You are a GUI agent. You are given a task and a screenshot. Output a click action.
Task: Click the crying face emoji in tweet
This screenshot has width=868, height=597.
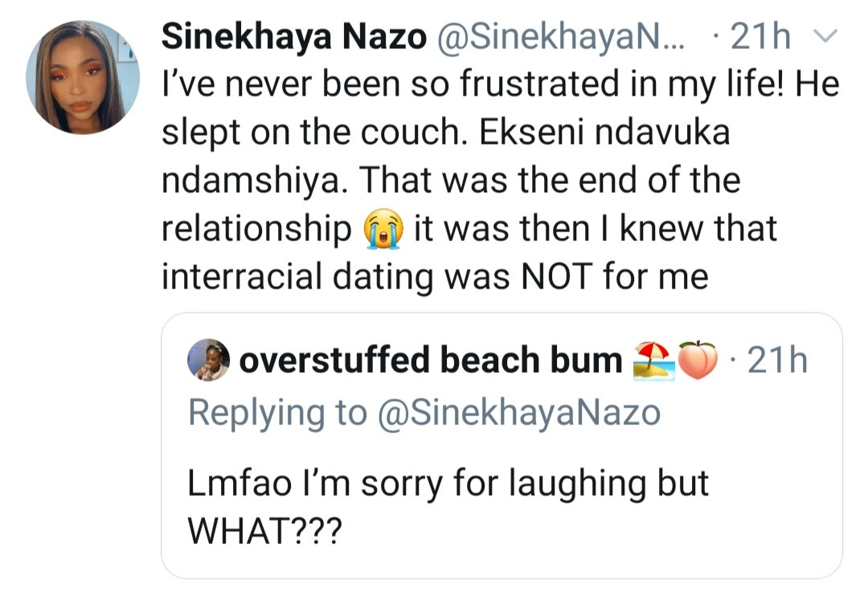(x=383, y=231)
